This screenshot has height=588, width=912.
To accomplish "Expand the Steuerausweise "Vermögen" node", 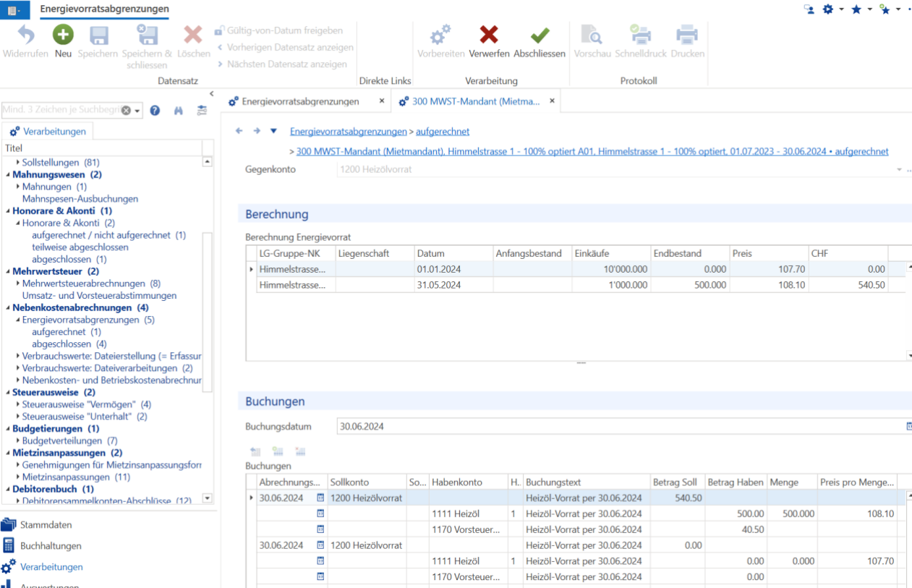I will 18,404.
